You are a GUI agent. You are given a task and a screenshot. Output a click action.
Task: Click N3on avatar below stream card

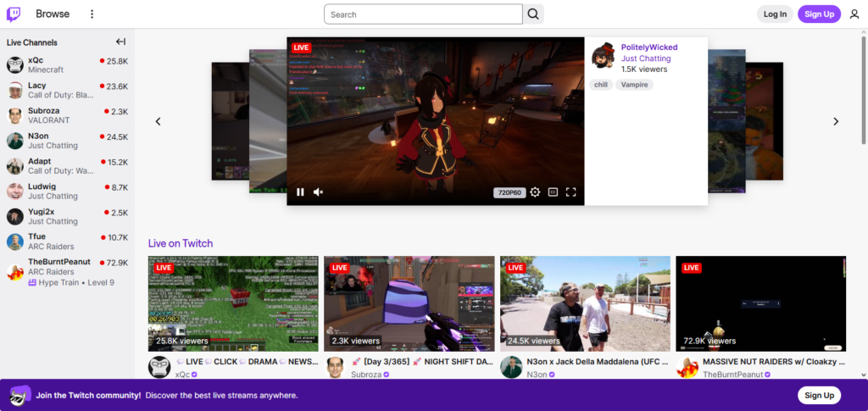pyautogui.click(x=511, y=367)
